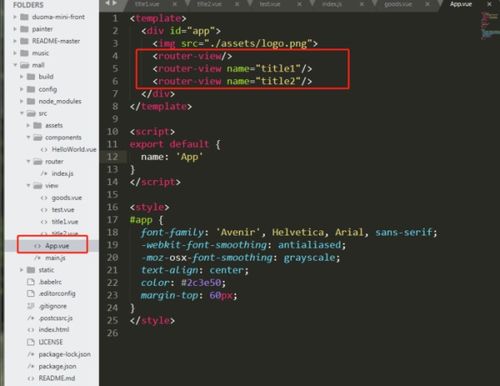Close the App.vue tab
500x386 pixels.
click(490, 4)
